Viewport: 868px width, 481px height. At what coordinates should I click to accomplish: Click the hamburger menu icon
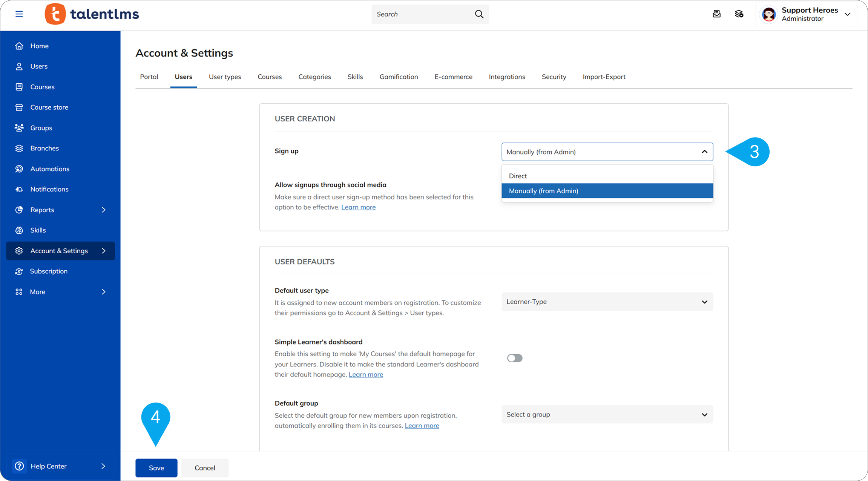pos(19,14)
